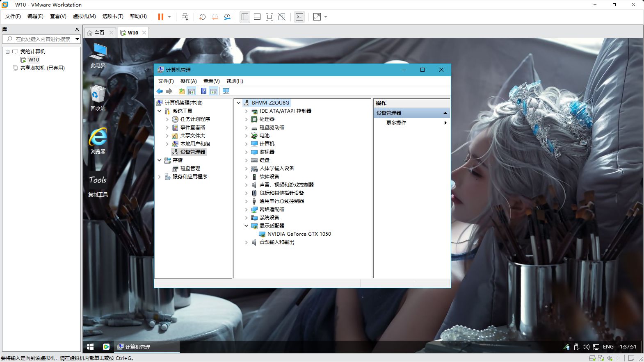Click ENG language indicator in tray
This screenshot has width=644, height=362.
[608, 347]
